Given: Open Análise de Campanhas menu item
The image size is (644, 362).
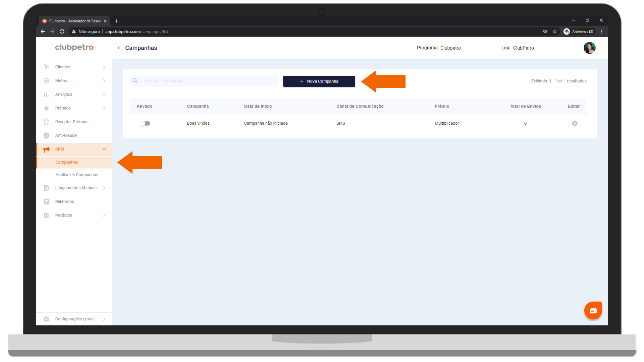Looking at the screenshot, I should click(x=77, y=175).
